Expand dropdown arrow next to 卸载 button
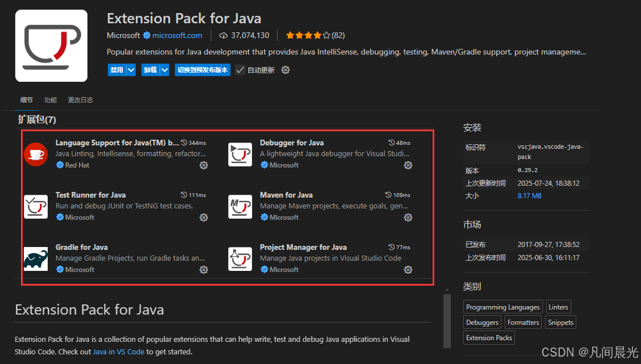The image size is (641, 364). pyautogui.click(x=164, y=70)
